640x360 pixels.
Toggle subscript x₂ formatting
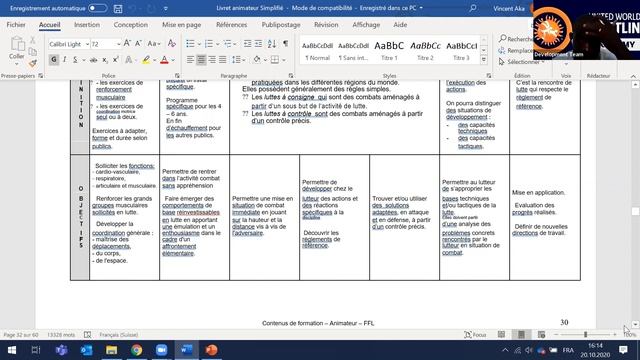click(105, 60)
